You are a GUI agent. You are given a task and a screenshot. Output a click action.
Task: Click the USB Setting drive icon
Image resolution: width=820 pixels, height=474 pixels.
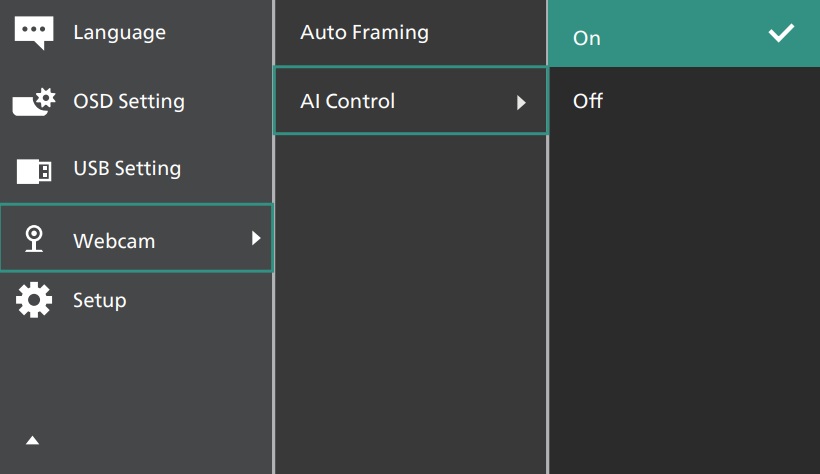point(34,170)
